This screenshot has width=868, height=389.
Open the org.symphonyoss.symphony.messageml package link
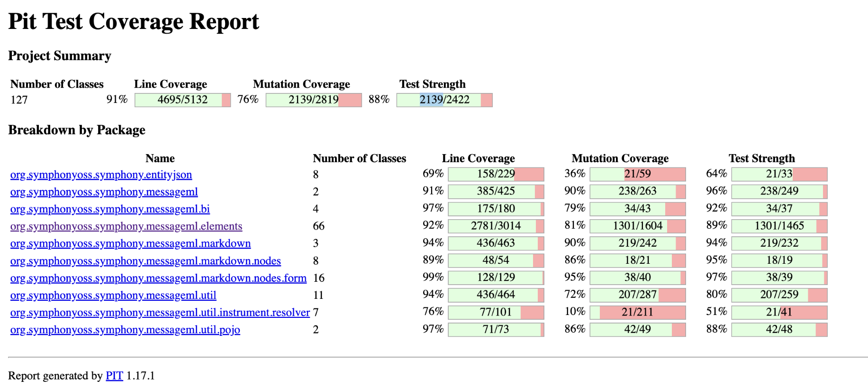104,192
